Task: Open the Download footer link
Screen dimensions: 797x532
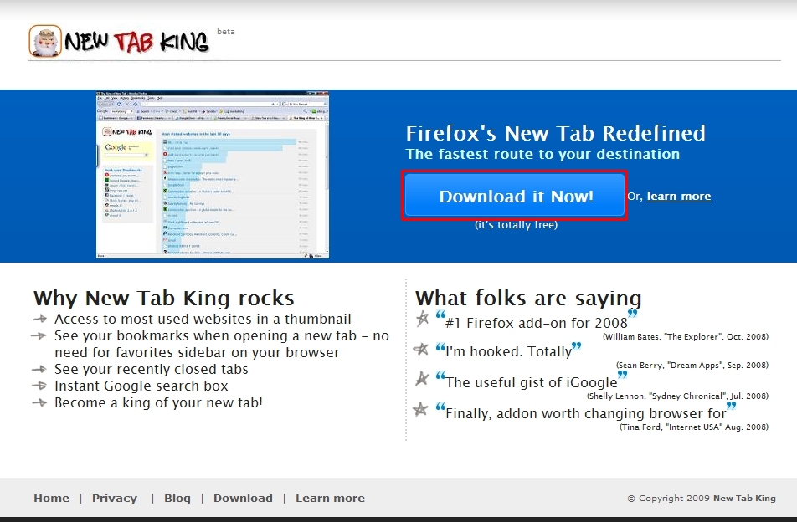Action: 243,498
